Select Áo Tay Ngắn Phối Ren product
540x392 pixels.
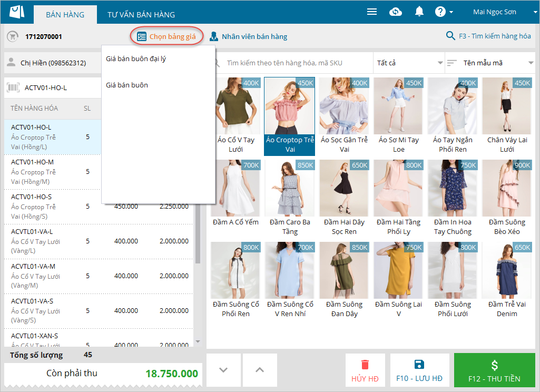click(453, 116)
